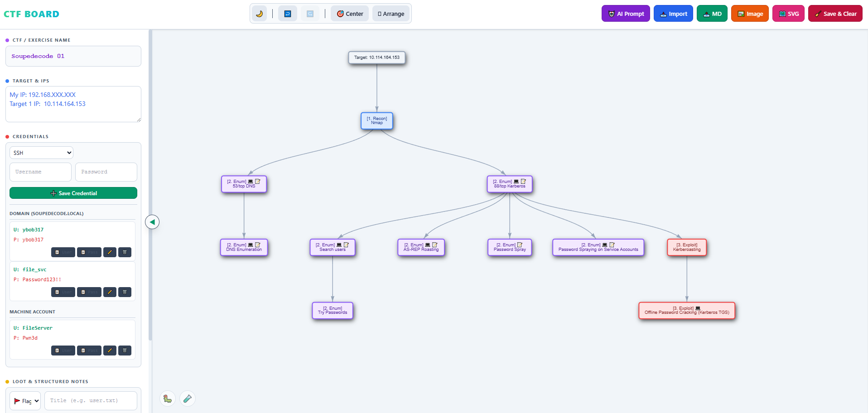
Task: Delete the FileServer credential with trash icon
Action: 125,351
